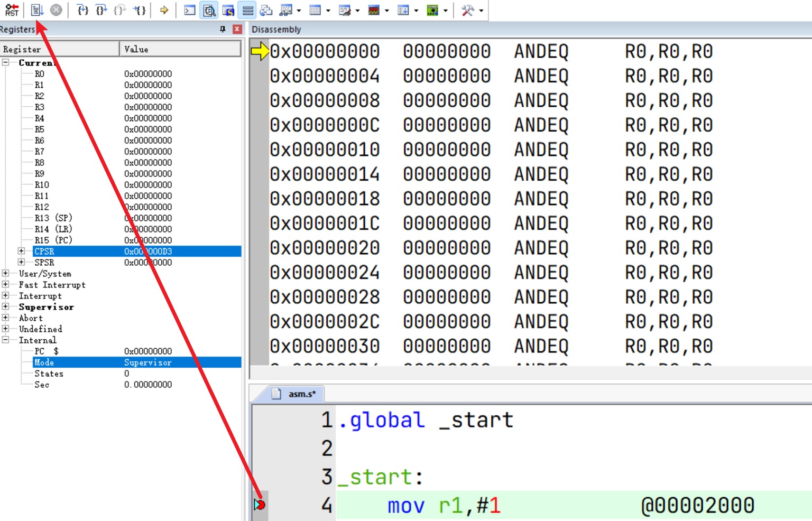Open the Memory windows dropdown arrow
Screen dimensions: 812x521
328,11
